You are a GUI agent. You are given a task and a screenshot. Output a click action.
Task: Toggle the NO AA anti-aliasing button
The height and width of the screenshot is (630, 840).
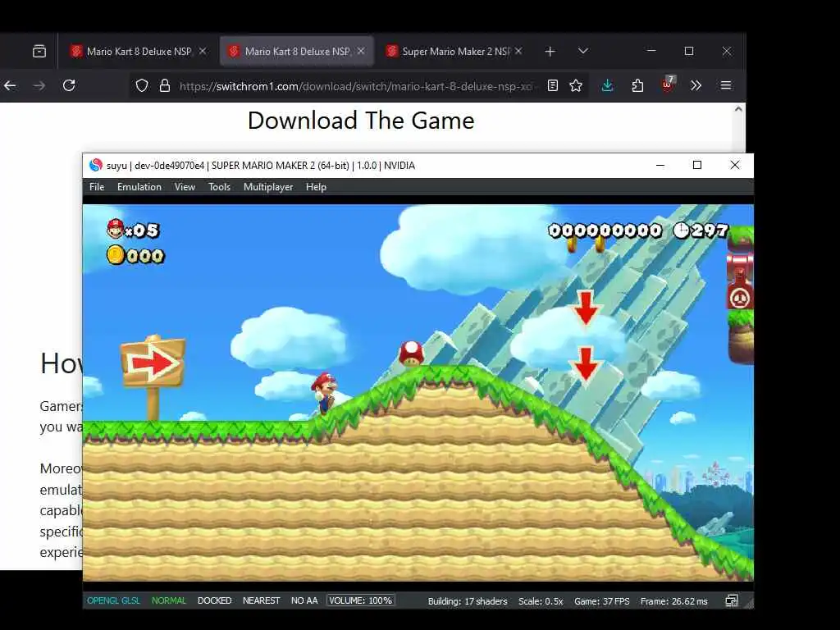pos(304,600)
